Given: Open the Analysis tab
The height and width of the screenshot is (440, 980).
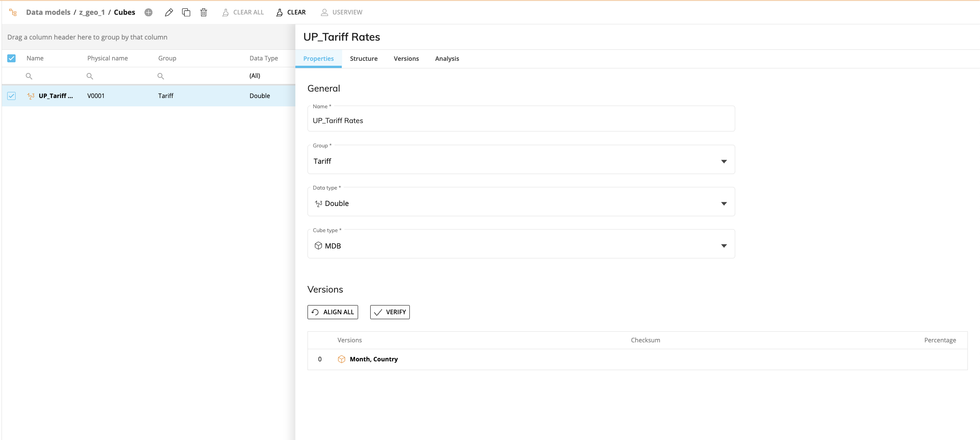Looking at the screenshot, I should point(447,59).
